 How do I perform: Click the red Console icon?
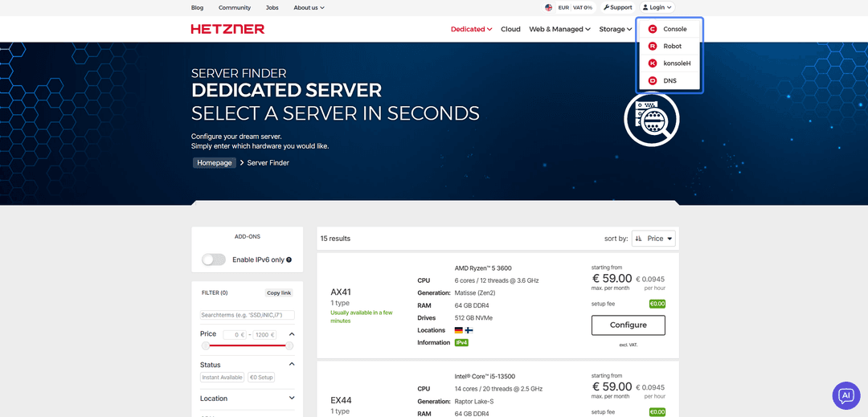click(653, 29)
